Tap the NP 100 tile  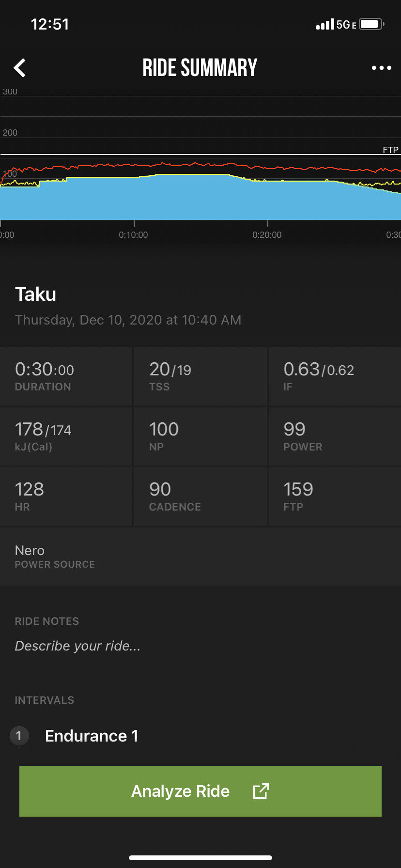coord(200,436)
